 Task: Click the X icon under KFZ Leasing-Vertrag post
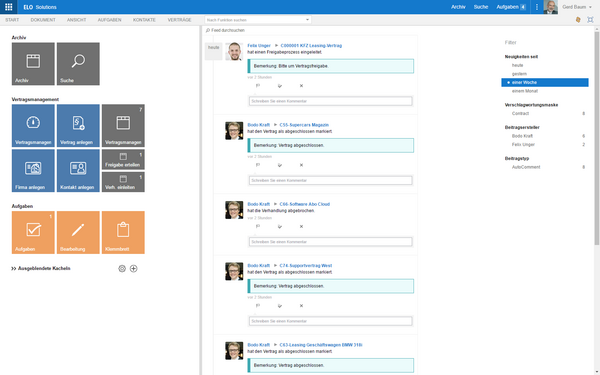[302, 86]
